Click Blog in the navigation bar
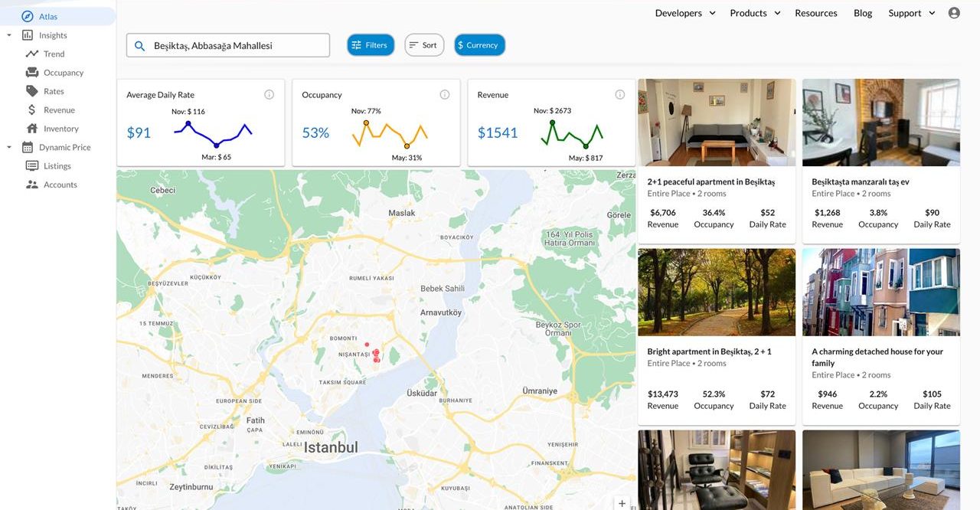The image size is (980, 510). click(x=862, y=12)
